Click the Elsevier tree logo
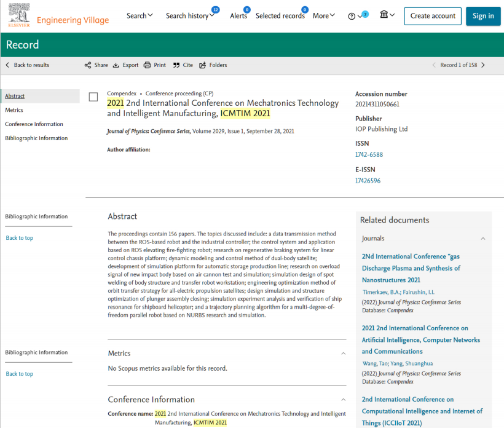The height and width of the screenshot is (428, 504). click(x=19, y=15)
